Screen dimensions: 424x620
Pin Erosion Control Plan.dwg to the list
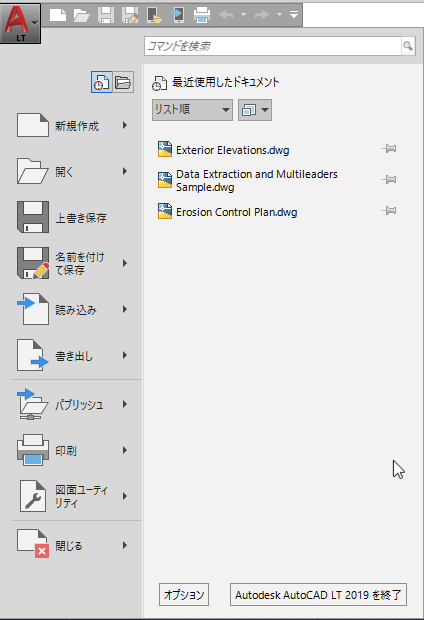pyautogui.click(x=389, y=210)
